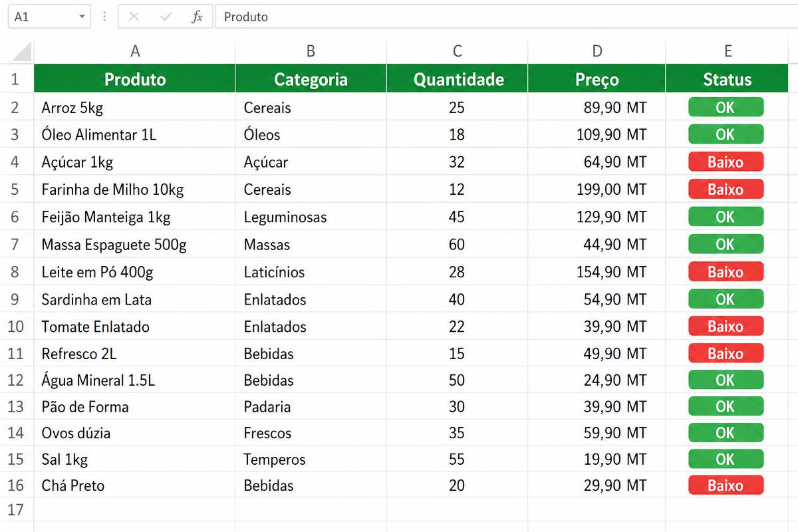The image size is (798, 532).
Task: Click the Padaria category cell
Action: coord(311,406)
